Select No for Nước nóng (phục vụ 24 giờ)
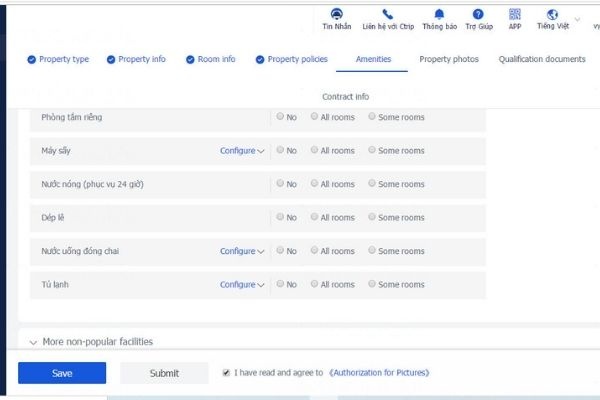 (x=280, y=183)
